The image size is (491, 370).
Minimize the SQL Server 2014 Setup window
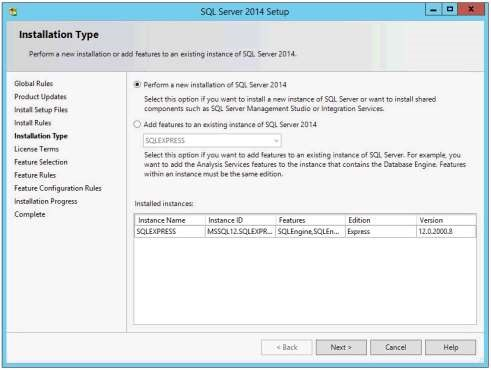pos(433,10)
